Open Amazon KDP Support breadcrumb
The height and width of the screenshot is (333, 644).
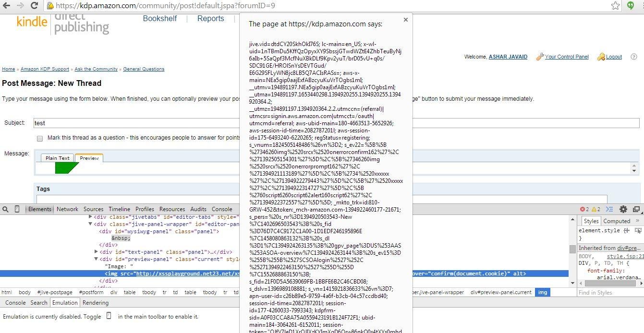(x=45, y=69)
